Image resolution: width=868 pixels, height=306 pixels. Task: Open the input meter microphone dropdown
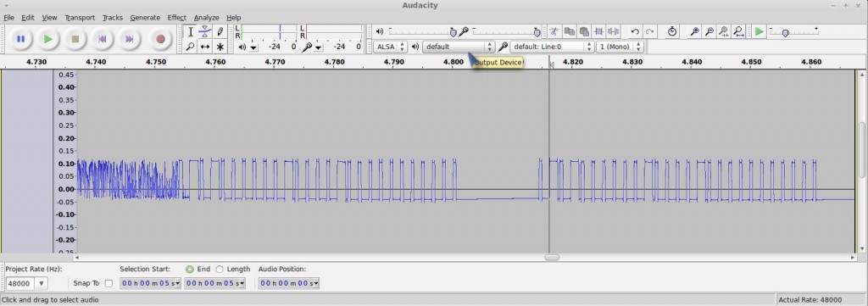pyautogui.click(x=319, y=47)
